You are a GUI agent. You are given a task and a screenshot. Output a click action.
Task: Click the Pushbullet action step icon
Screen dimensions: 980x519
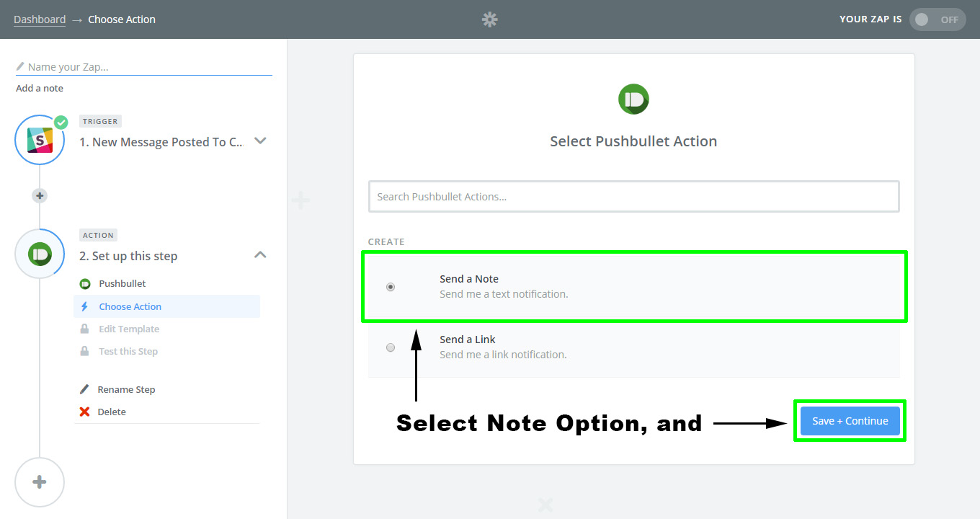click(x=40, y=254)
